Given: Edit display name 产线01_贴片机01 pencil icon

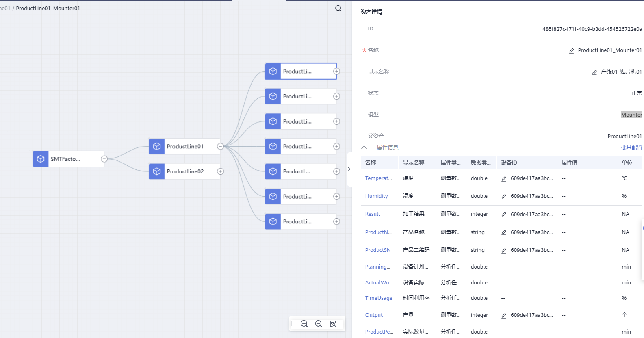Looking at the screenshot, I should click(x=594, y=72).
